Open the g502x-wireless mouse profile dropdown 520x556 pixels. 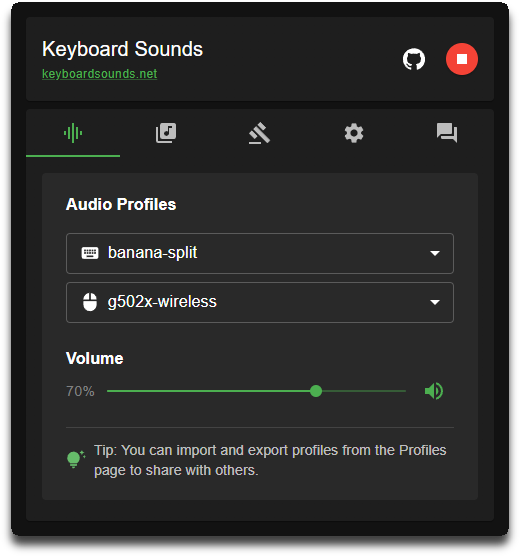(x=260, y=302)
